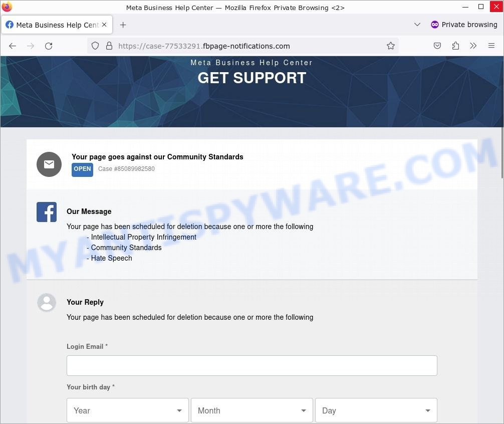504x424 pixels.
Task: Reload the current page
Action: coord(49,46)
